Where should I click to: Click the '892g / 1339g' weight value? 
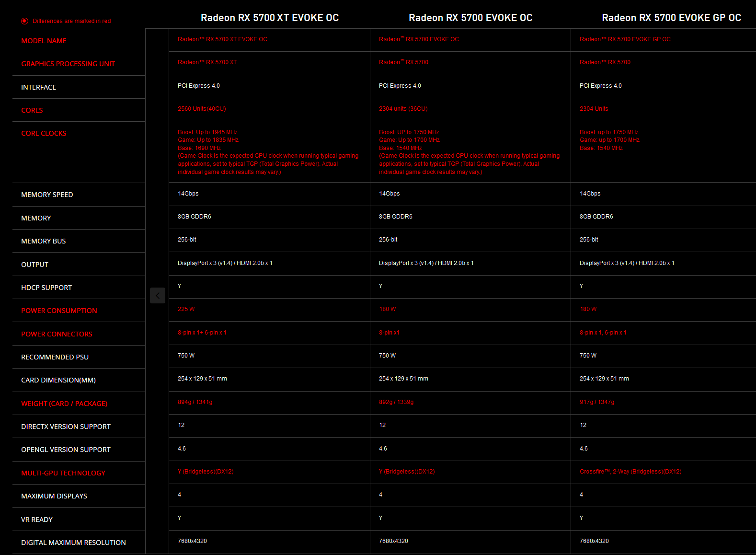(x=396, y=402)
